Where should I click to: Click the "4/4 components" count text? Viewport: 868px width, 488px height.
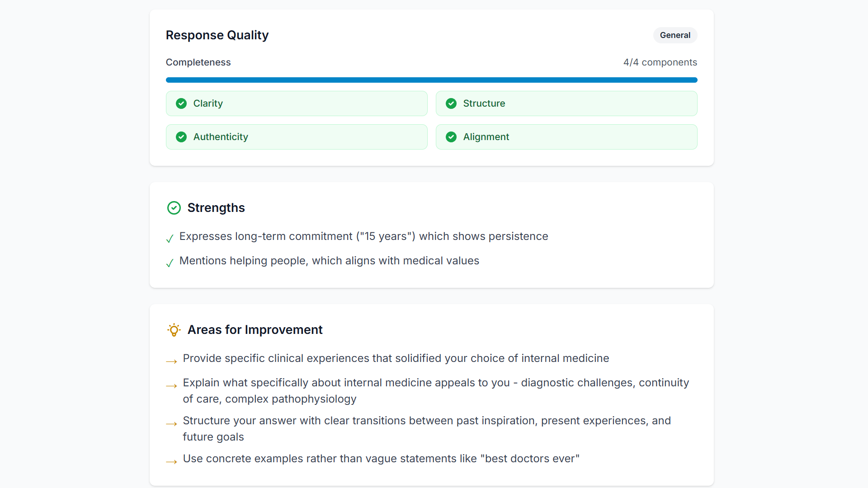pyautogui.click(x=660, y=62)
